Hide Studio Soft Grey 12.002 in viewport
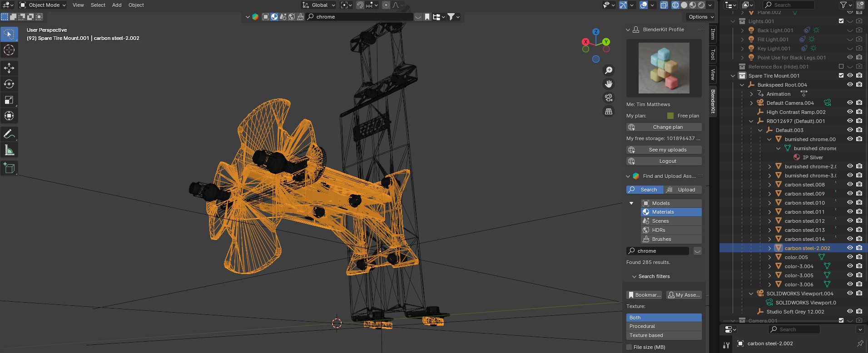The width and height of the screenshot is (868, 353). [850, 311]
